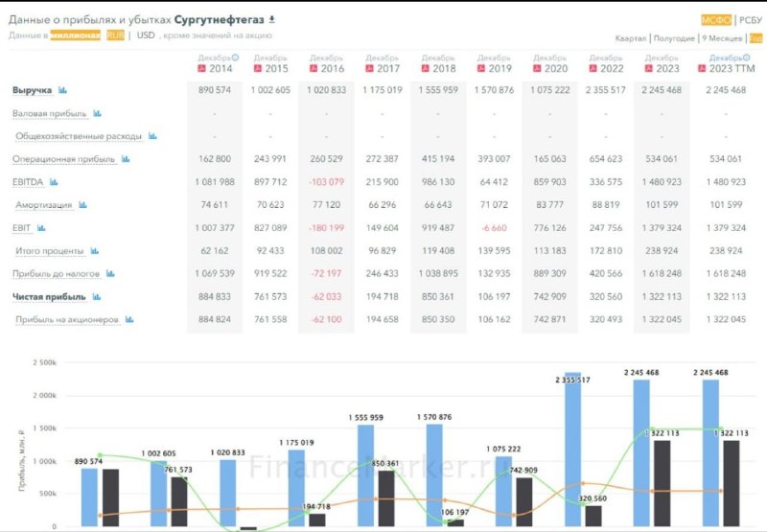
Task: Click the blue revenue bar labeled 1 555 959
Action: (x=366, y=475)
